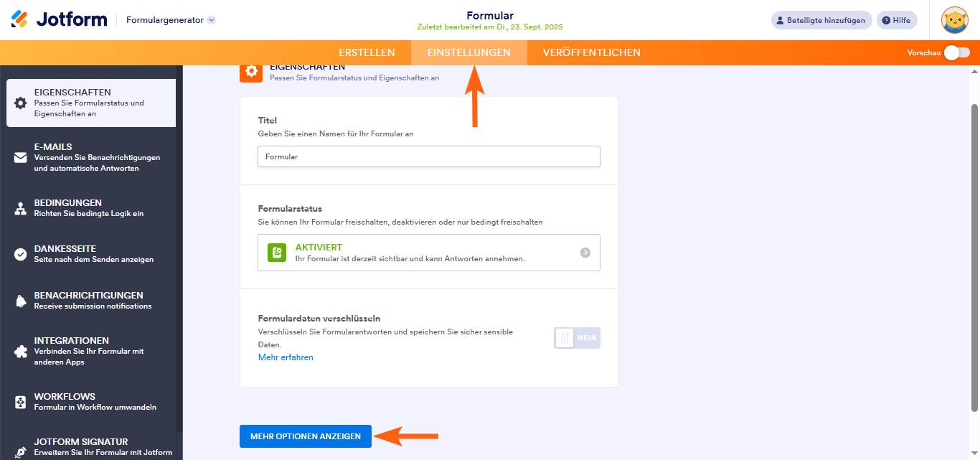The height and width of the screenshot is (460, 980).
Task: Click the Eigenschaften gear icon in sidebar
Action: (21, 103)
